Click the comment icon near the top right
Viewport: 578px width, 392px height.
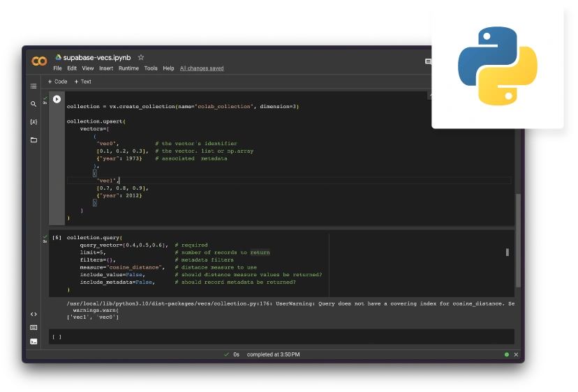[x=428, y=61]
